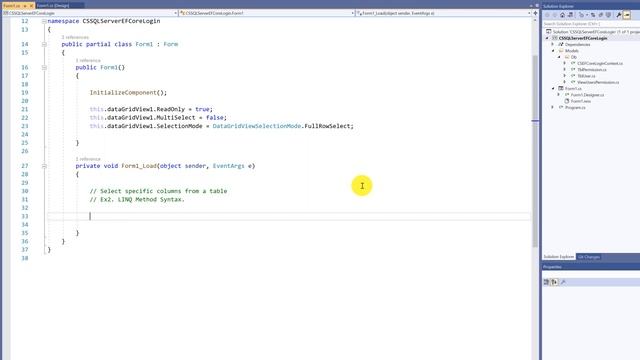
Task: Click references CodeLens above class Form1
Action: pos(75,37)
